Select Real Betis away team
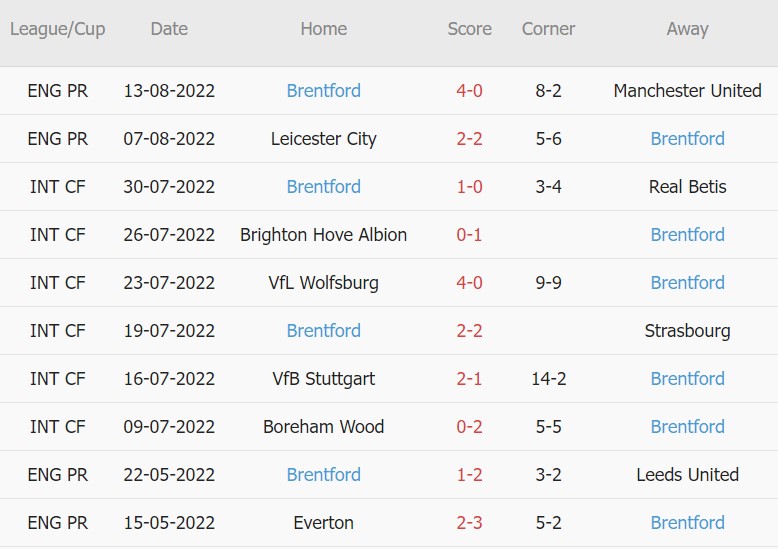 tap(687, 187)
